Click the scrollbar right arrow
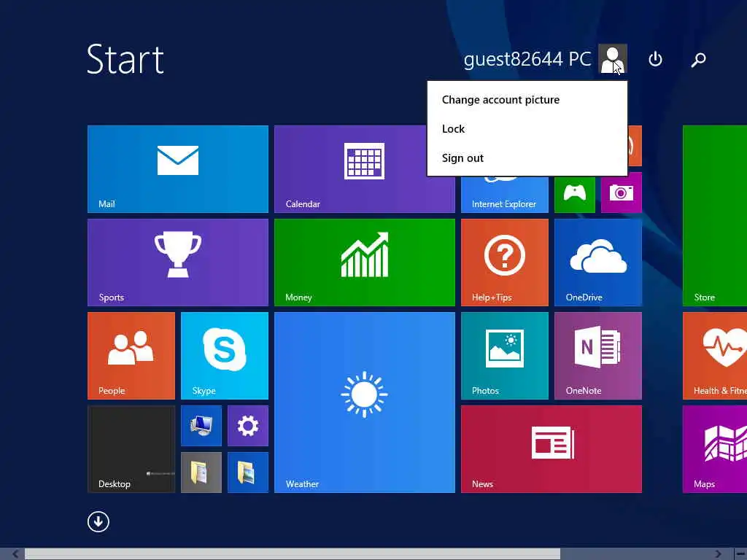The width and height of the screenshot is (747, 560). pos(719,554)
